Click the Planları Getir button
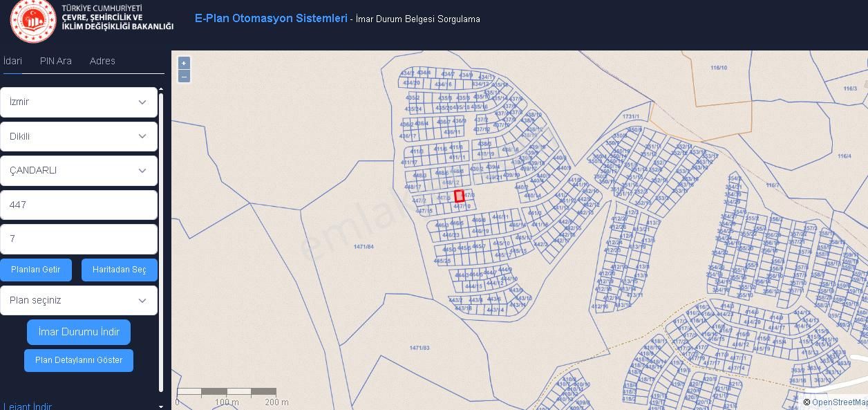 pos(36,270)
